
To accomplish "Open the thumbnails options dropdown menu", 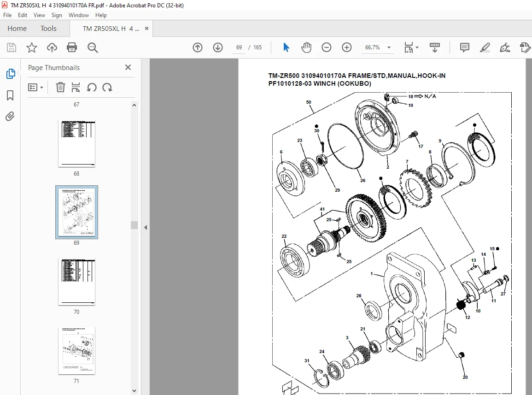I will (35, 88).
